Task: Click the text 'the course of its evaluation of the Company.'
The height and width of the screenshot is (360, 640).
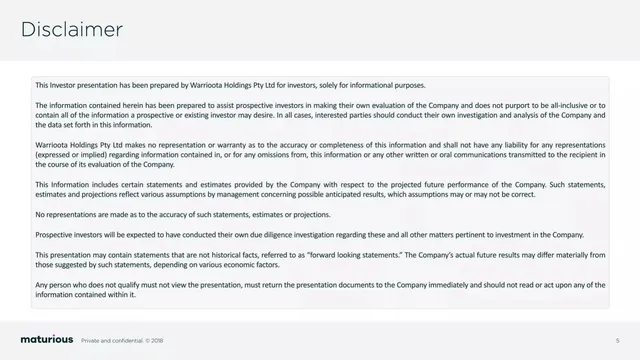Action: click(105, 164)
